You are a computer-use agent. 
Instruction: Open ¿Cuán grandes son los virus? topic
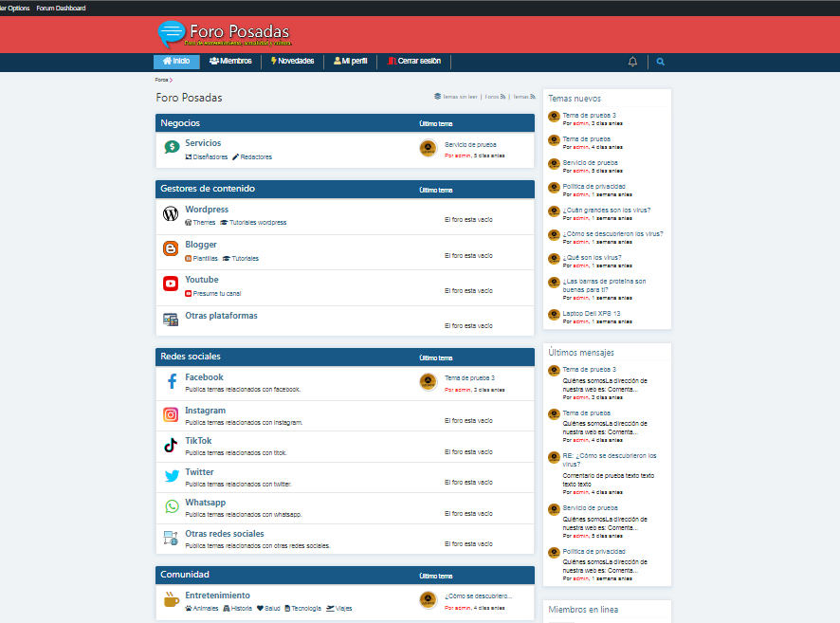pos(607,210)
